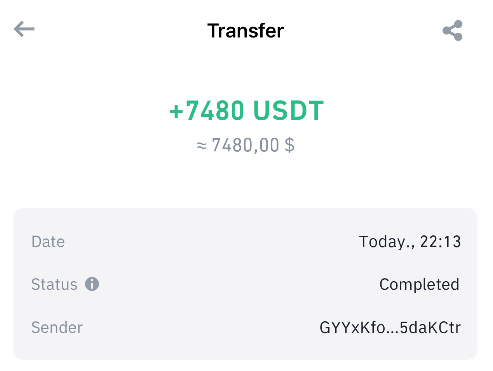Click the approximate 7480,00 fiat value
Screen dimensions: 493x371
click(x=245, y=145)
